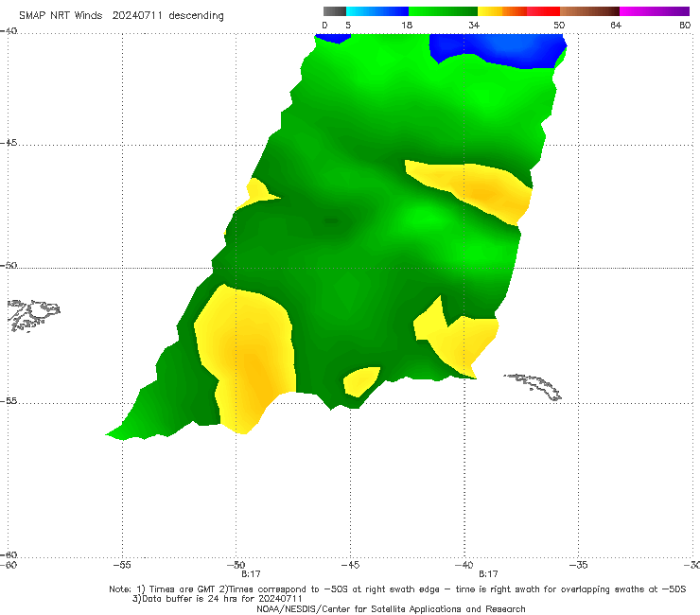Viewport: 700px width, 615px height.
Task: Click the brown segment of the colorbar
Action: (589, 11)
